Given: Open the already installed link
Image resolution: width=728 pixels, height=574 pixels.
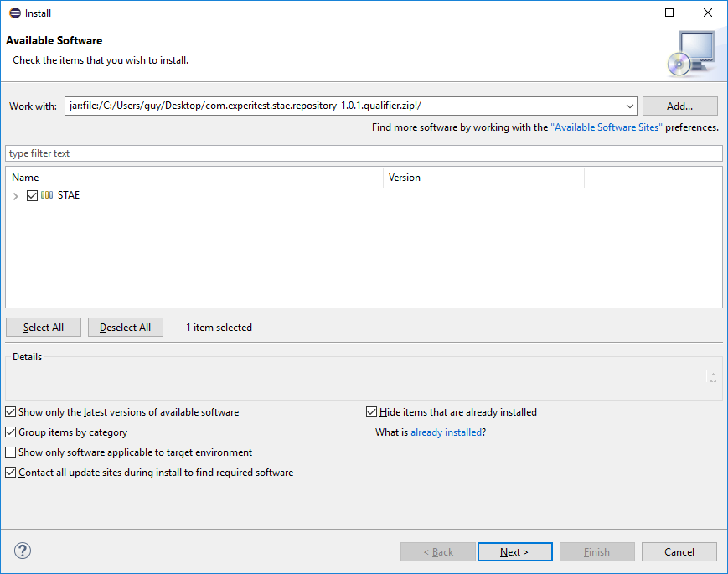Looking at the screenshot, I should [x=447, y=432].
